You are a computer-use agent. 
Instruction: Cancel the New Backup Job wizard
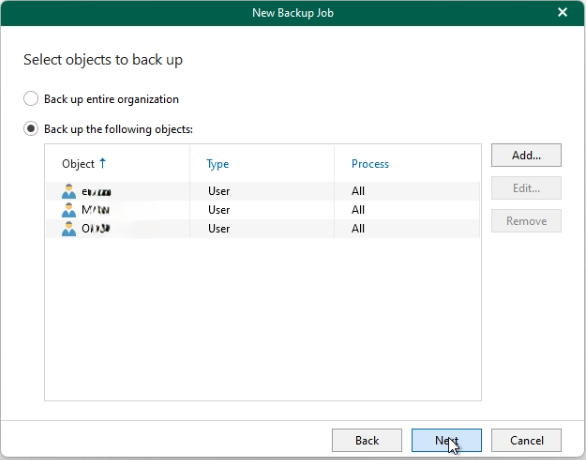pyautogui.click(x=526, y=440)
